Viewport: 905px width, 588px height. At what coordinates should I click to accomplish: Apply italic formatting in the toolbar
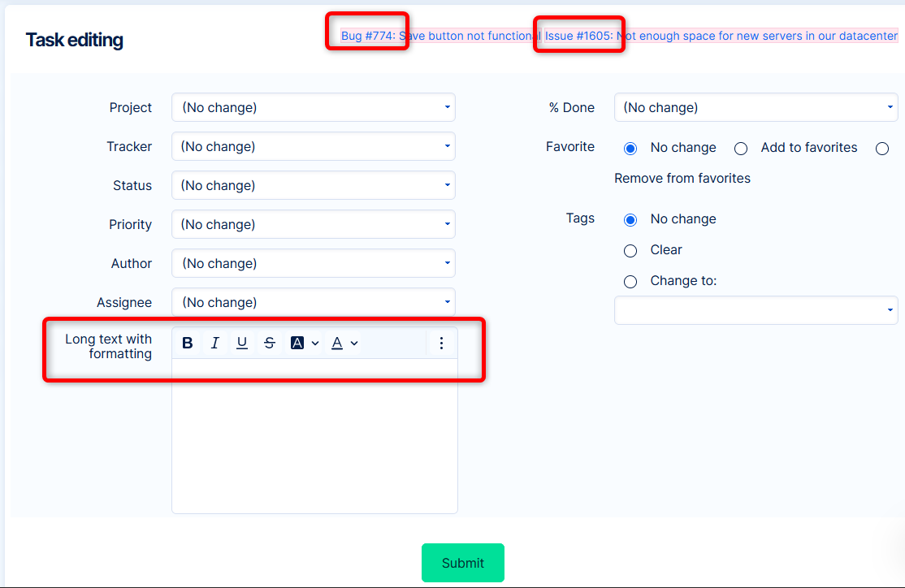[x=214, y=343]
